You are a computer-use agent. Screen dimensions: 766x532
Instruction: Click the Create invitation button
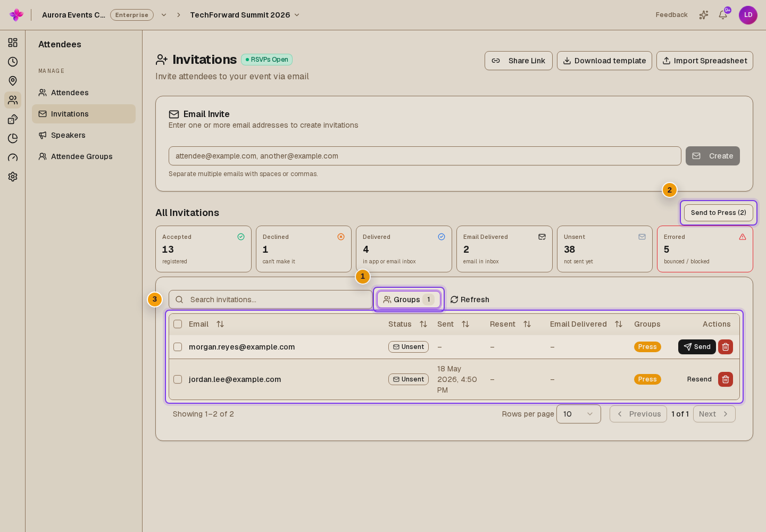click(x=713, y=156)
